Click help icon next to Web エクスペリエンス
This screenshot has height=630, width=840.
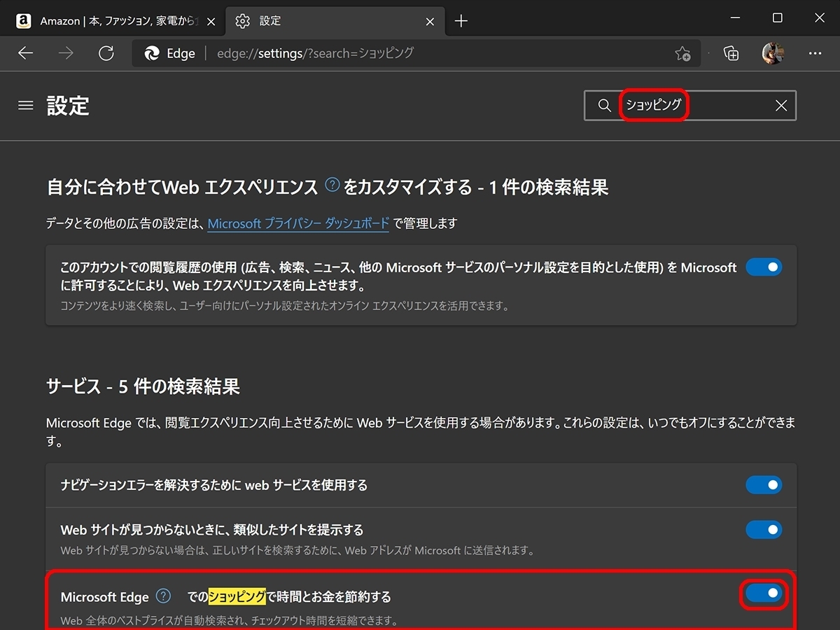(x=333, y=185)
